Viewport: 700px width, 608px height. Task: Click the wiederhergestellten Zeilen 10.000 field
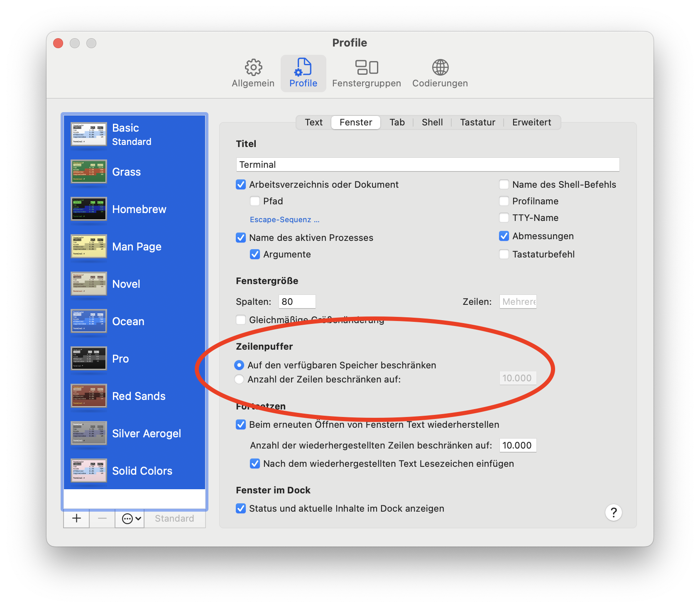pos(518,445)
